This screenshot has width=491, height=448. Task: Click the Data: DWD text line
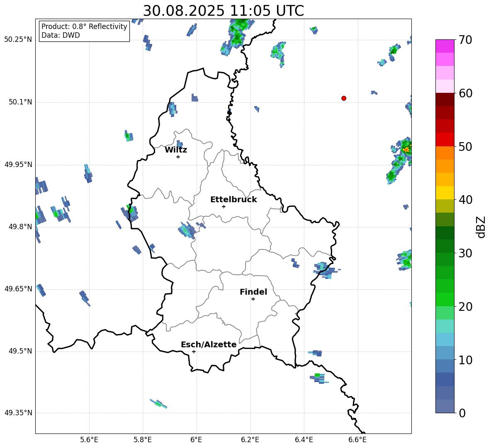(61, 35)
